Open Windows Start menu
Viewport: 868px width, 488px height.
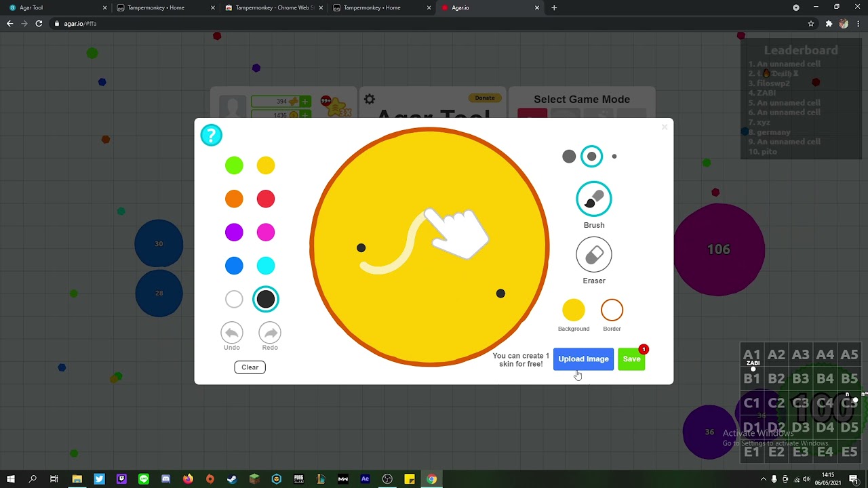pos(11,479)
